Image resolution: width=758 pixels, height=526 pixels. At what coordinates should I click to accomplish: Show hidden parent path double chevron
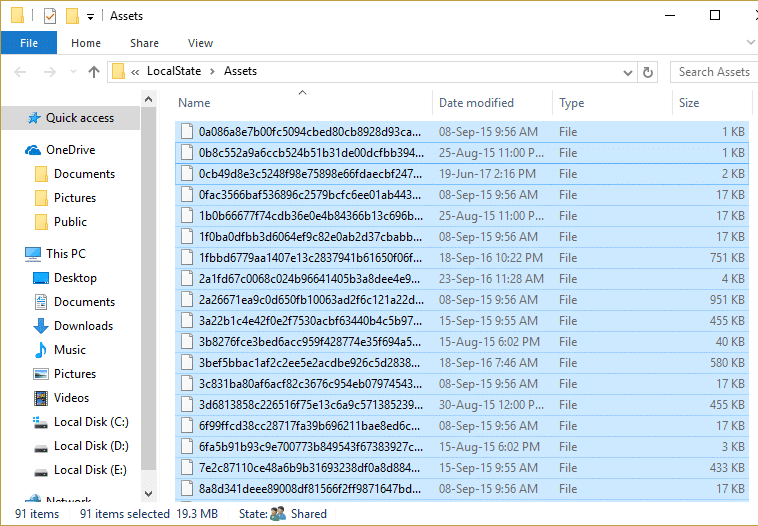[135, 72]
